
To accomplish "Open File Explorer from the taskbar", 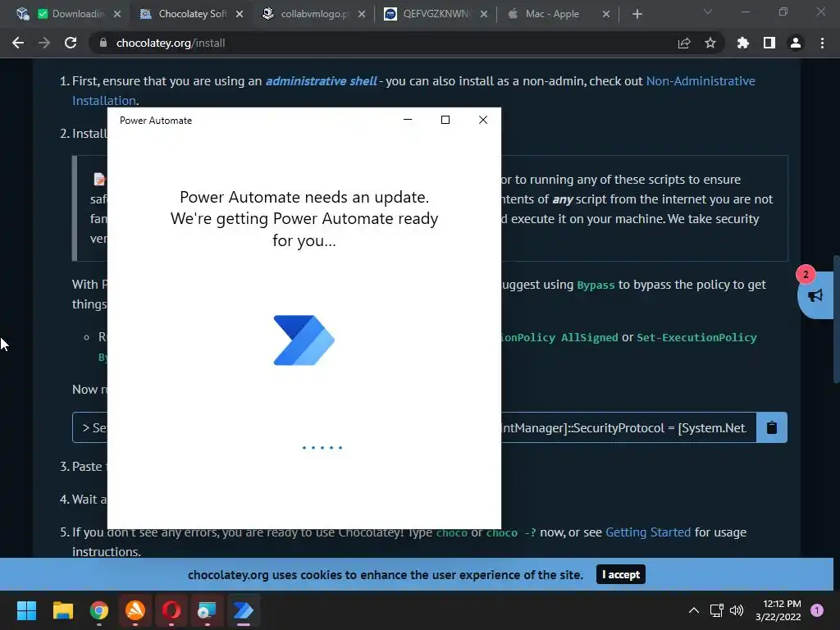I will pyautogui.click(x=62, y=610).
